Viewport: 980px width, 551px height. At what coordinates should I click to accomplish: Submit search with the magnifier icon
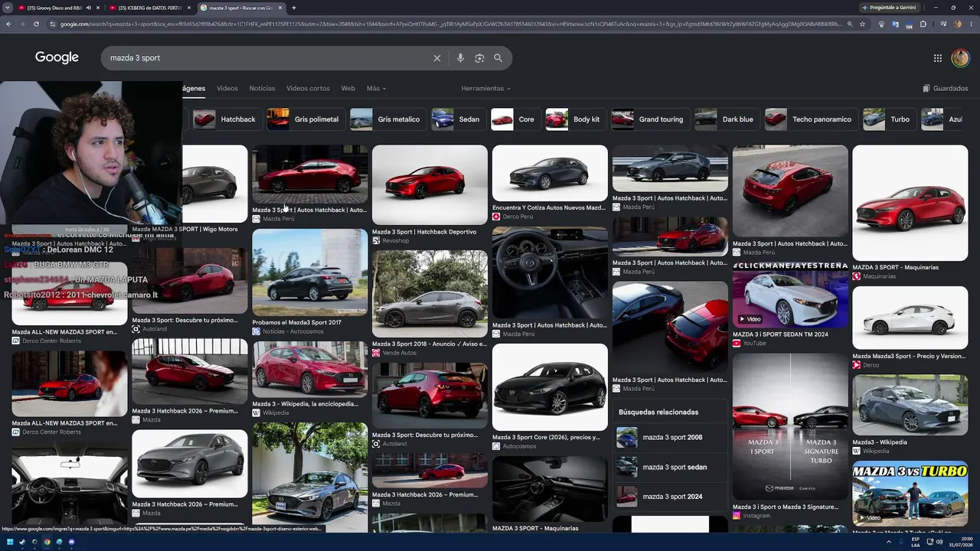(498, 58)
